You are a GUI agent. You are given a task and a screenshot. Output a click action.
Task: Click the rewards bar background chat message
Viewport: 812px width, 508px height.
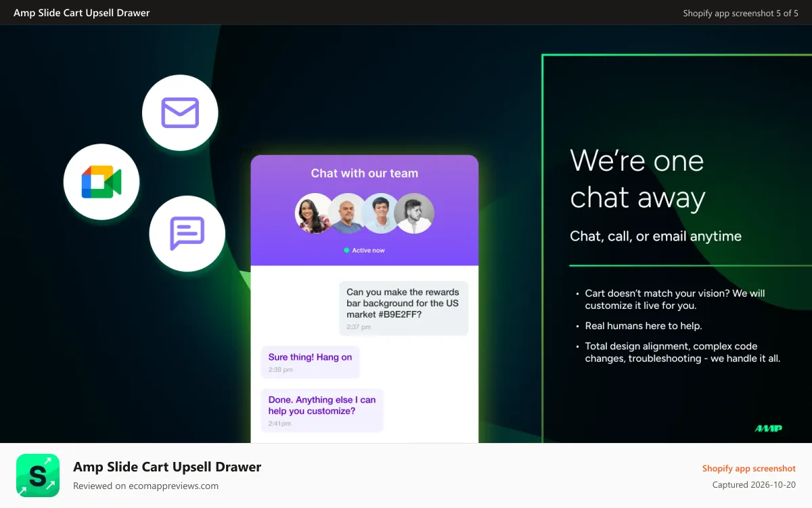click(403, 308)
